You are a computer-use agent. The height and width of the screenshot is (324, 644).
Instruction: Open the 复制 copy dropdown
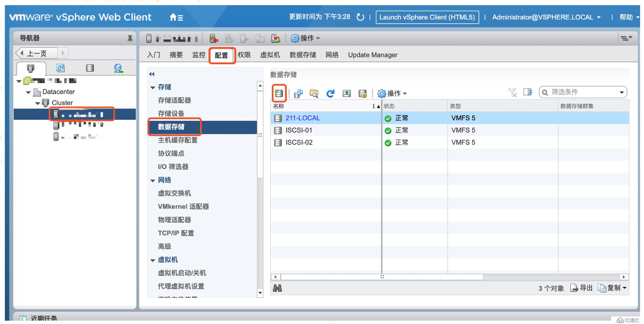click(612, 288)
